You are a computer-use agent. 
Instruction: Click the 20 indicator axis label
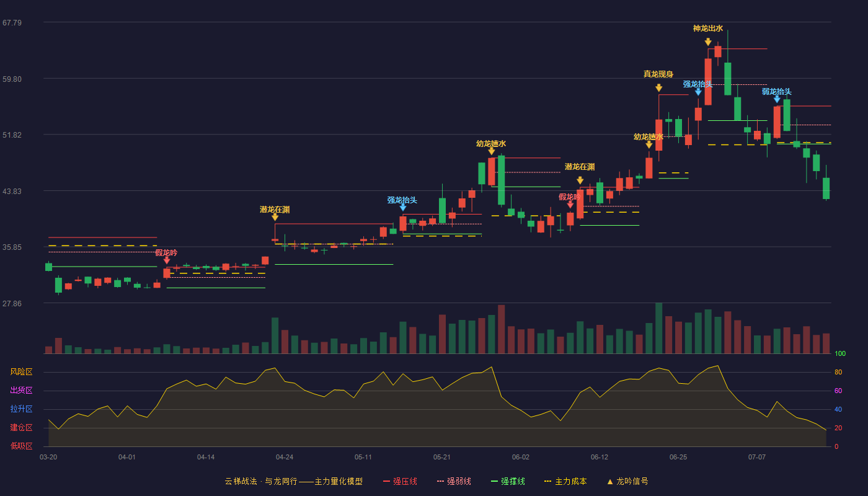pyautogui.click(x=838, y=428)
